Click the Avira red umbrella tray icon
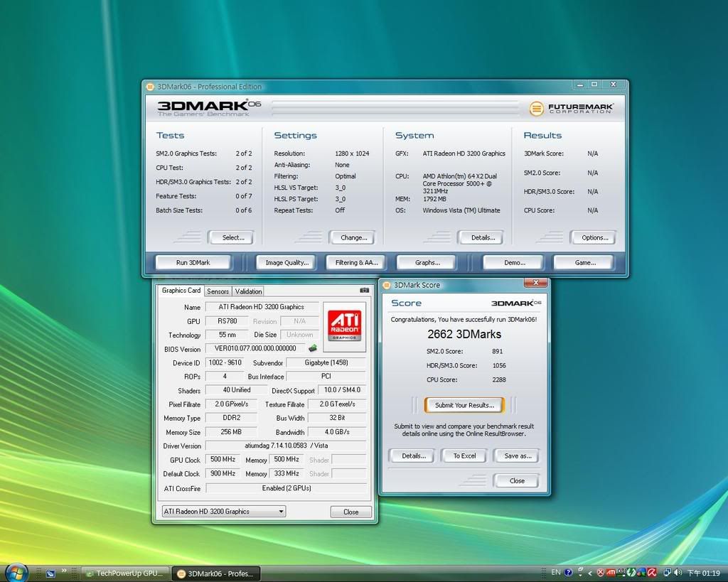The height and width of the screenshot is (582, 728). [x=652, y=573]
